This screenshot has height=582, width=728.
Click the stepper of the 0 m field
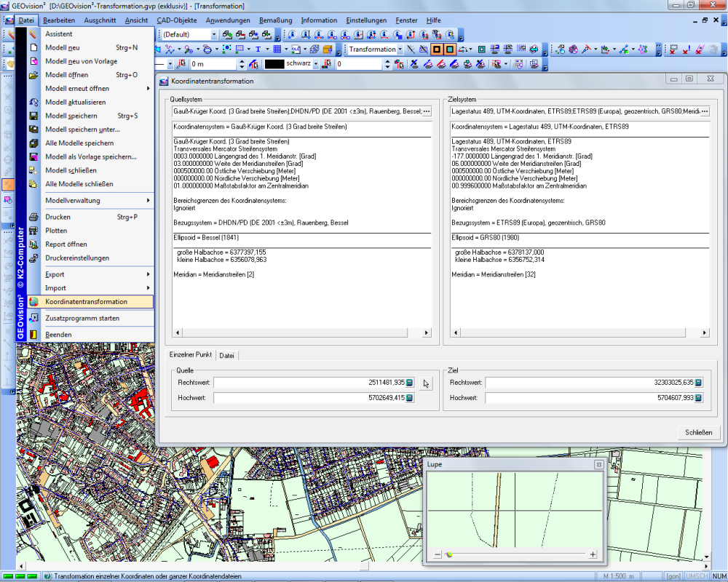point(242,64)
